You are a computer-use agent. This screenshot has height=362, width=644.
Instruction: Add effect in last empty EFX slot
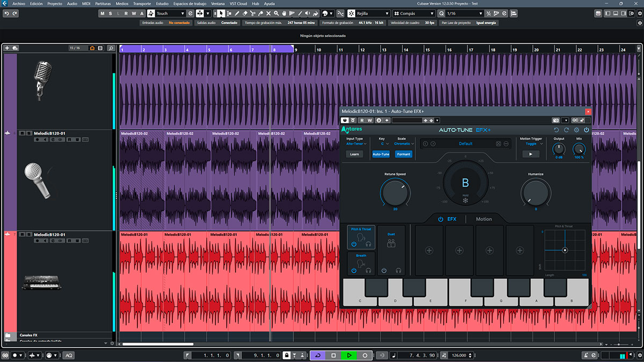pos(519,250)
